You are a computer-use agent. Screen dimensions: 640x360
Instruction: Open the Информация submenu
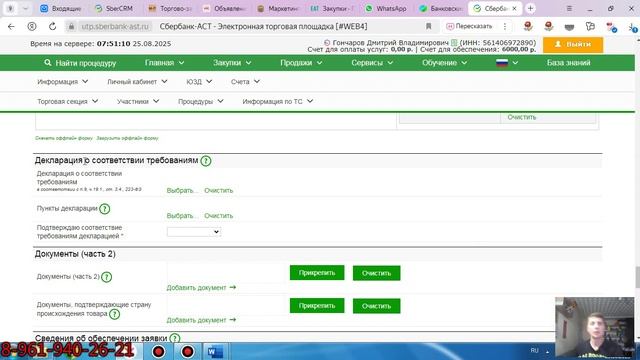tap(62, 82)
